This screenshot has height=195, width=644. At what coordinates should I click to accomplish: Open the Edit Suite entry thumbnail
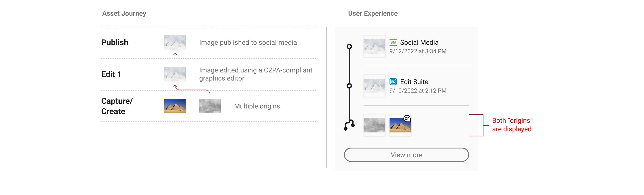[374, 86]
